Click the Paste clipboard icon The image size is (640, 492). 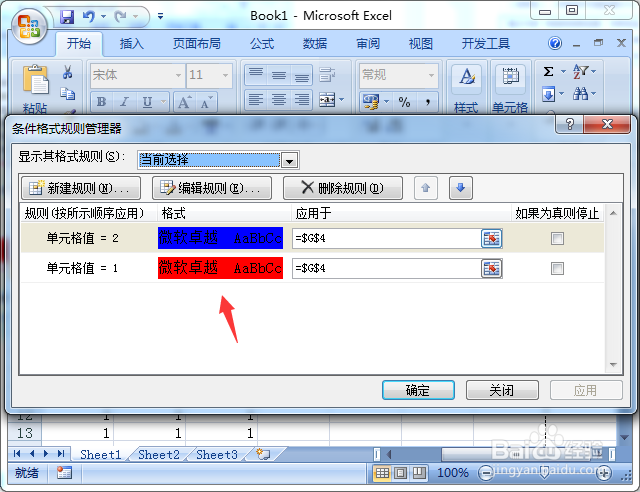[x=36, y=79]
